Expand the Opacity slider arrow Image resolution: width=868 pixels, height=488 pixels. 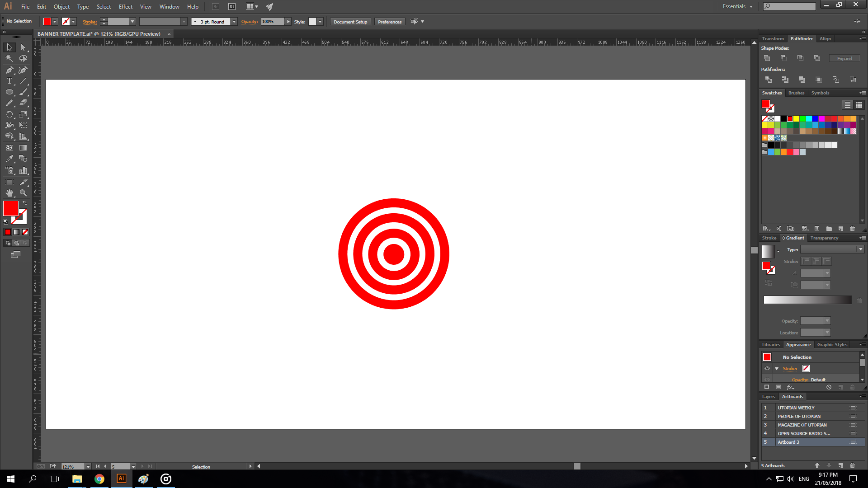288,22
